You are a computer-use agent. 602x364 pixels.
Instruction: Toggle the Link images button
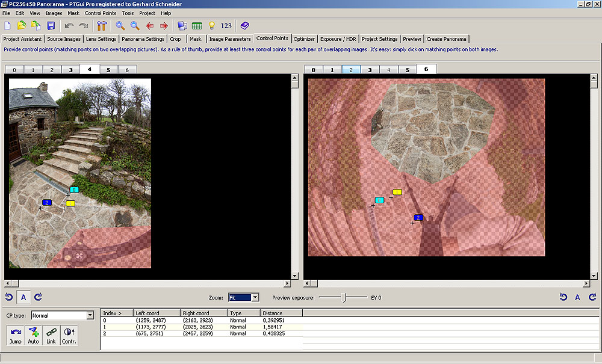pyautogui.click(x=51, y=335)
